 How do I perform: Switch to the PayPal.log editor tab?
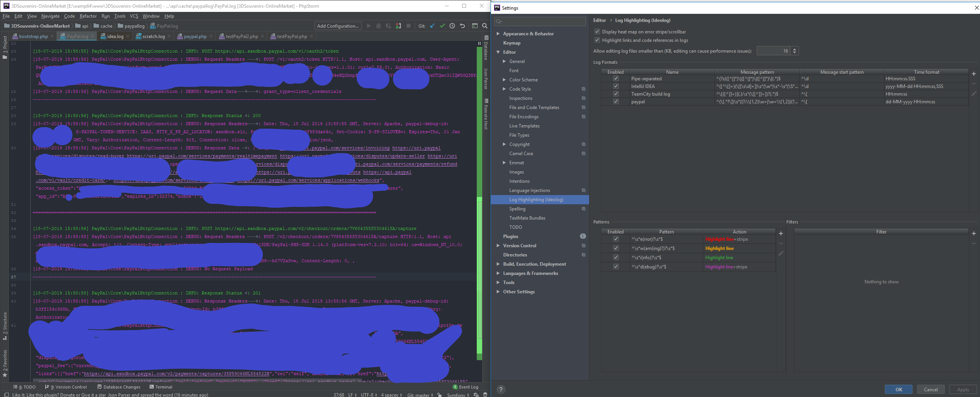76,36
